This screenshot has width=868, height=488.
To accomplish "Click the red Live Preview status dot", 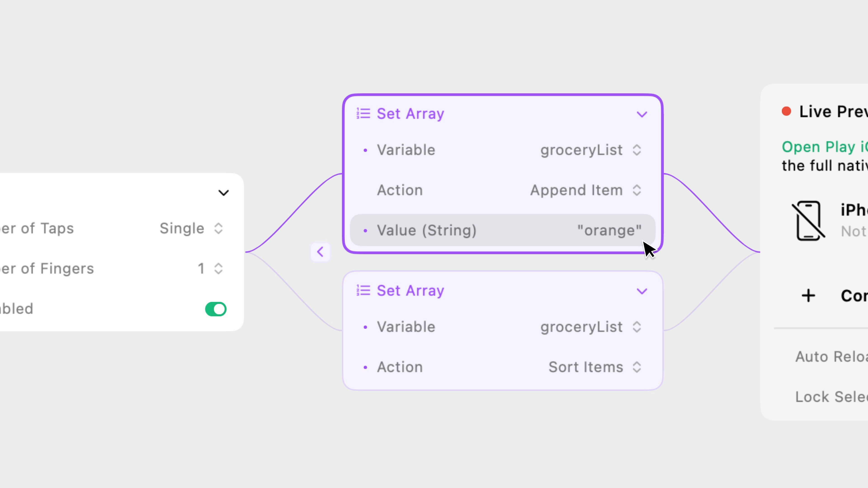I will point(786,111).
